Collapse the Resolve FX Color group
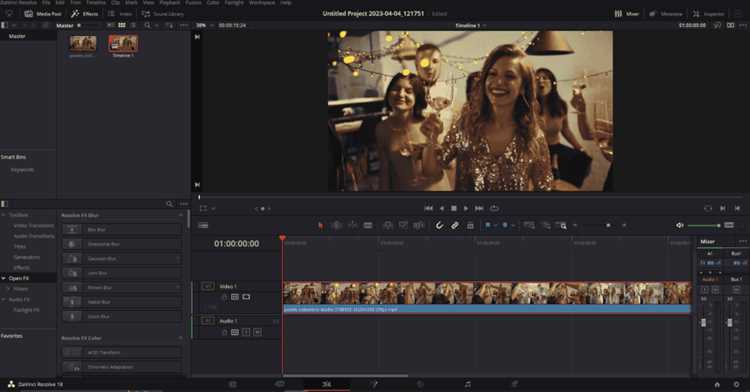The image size is (750, 392). point(180,338)
